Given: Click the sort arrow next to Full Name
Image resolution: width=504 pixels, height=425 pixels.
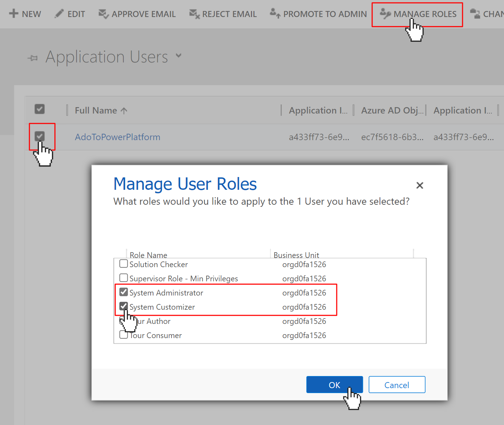Looking at the screenshot, I should coord(124,111).
